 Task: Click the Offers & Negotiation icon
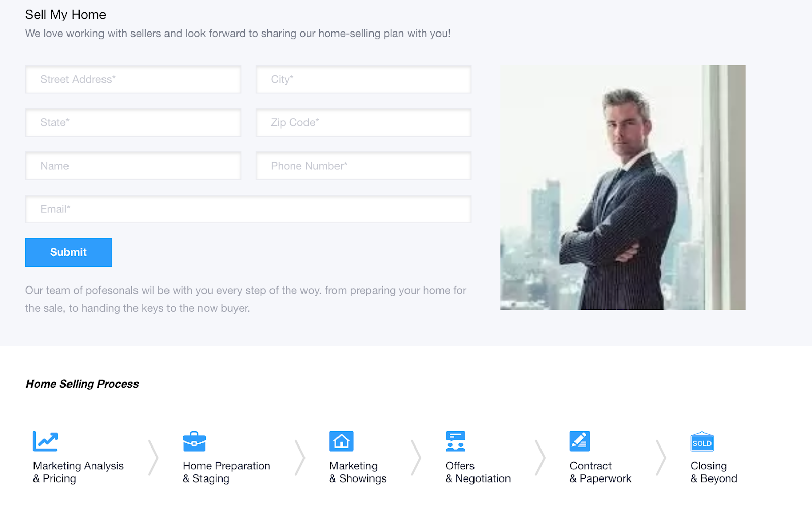pos(455,441)
